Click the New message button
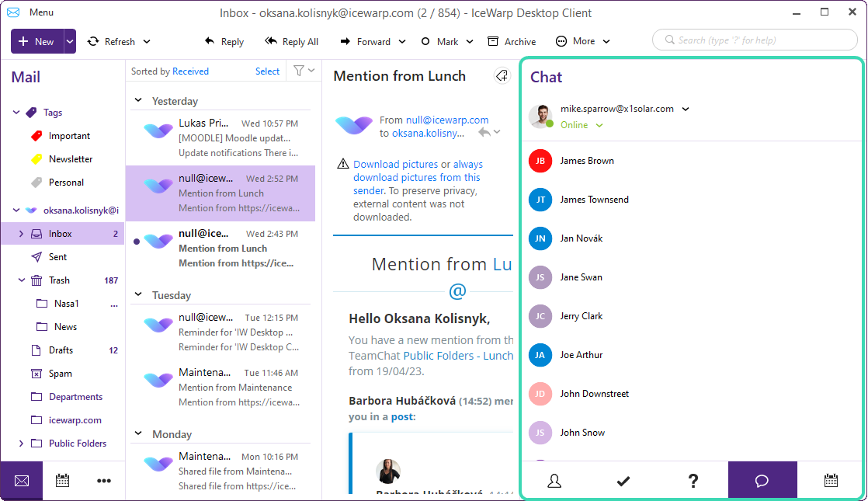 37,41
